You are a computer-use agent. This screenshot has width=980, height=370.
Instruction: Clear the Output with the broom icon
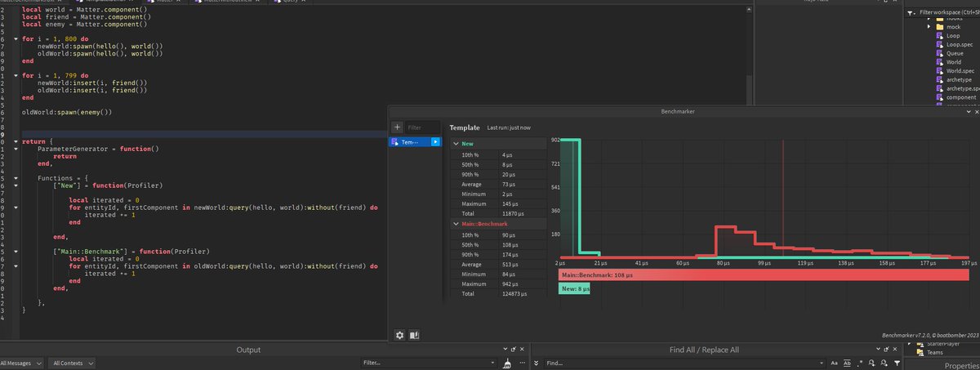[506, 362]
